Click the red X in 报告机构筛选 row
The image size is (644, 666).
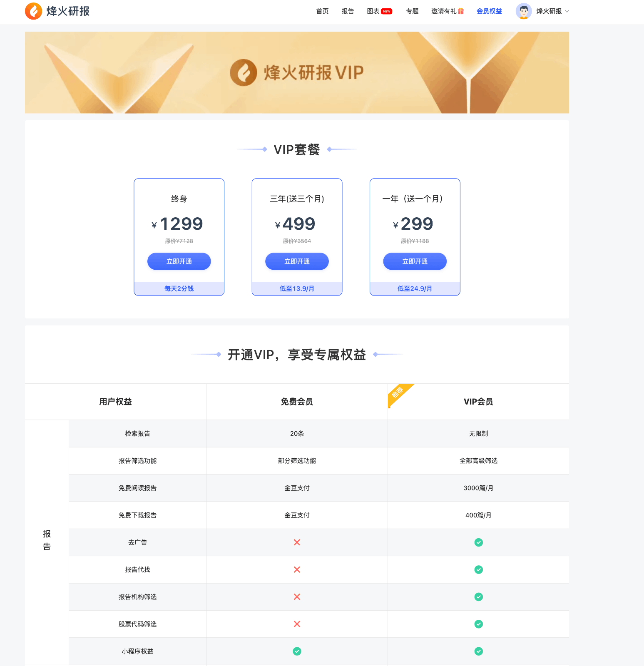297,597
